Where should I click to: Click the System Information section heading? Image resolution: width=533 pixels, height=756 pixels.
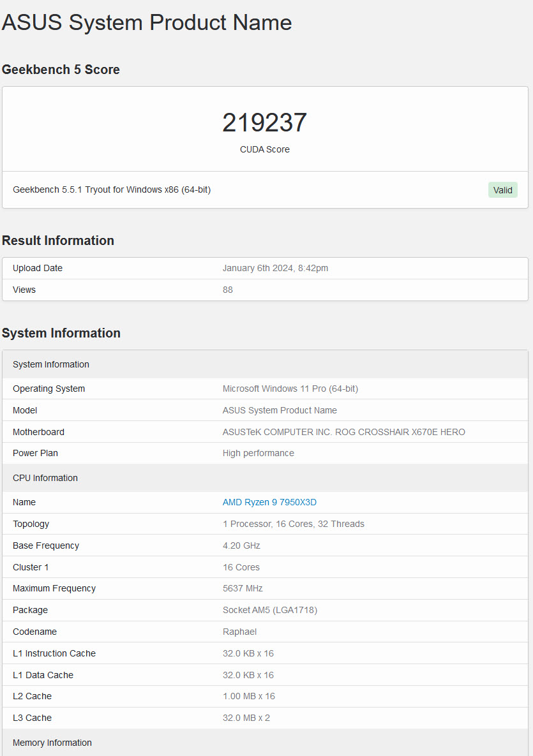point(61,333)
